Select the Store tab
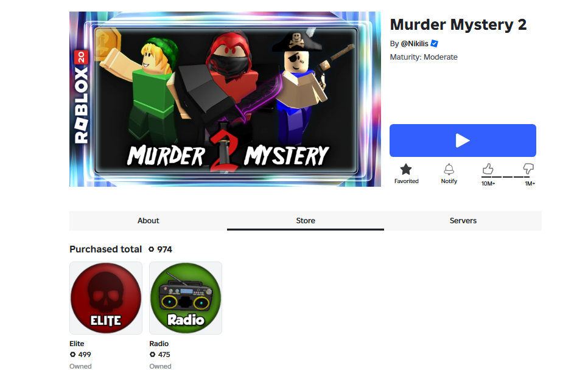This screenshot has width=588, height=382. point(306,220)
